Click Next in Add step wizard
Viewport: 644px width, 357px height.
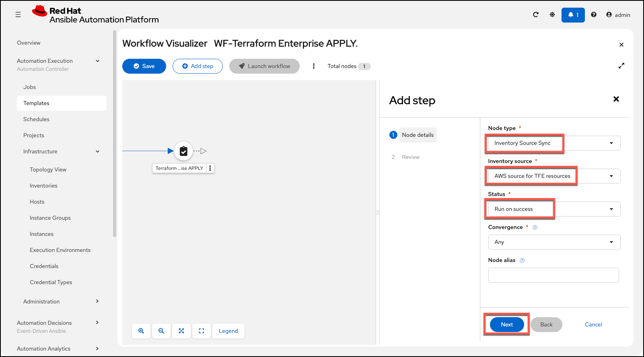[507, 324]
